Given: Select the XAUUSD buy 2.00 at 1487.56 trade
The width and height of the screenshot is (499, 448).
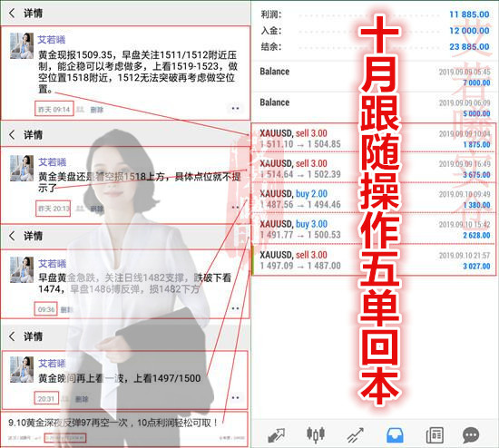Looking at the screenshot, I should pyautogui.click(x=374, y=199).
